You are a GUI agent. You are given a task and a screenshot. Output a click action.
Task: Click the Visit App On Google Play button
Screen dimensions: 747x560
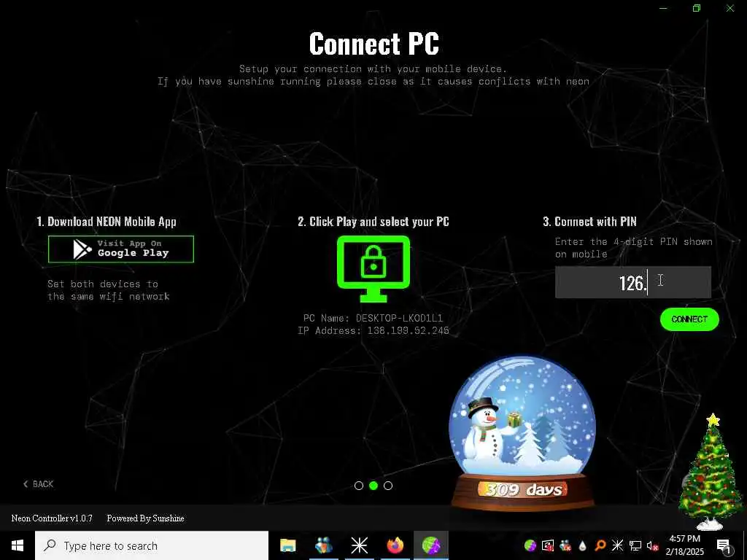click(x=121, y=249)
